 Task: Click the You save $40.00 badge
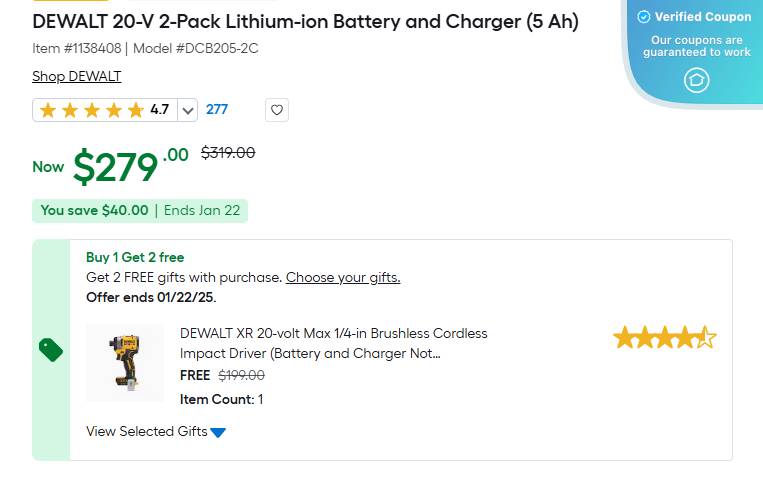(x=94, y=210)
